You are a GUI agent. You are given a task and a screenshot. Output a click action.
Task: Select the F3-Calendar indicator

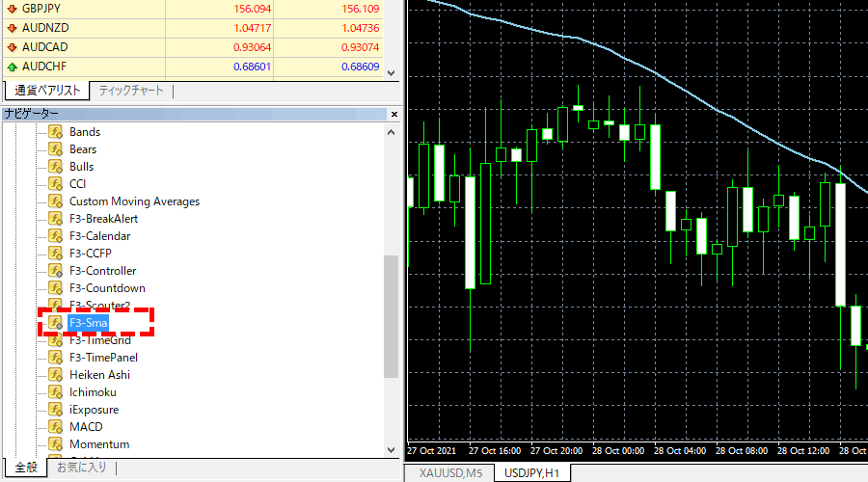click(99, 236)
